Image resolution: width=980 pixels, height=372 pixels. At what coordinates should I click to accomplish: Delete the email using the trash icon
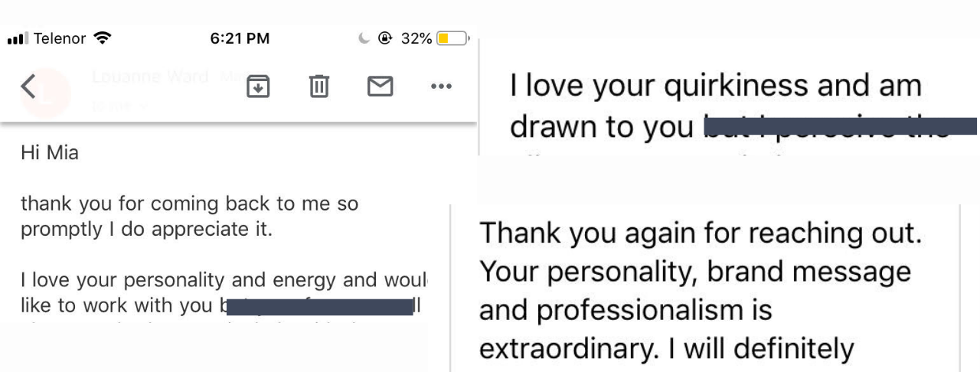(x=318, y=86)
